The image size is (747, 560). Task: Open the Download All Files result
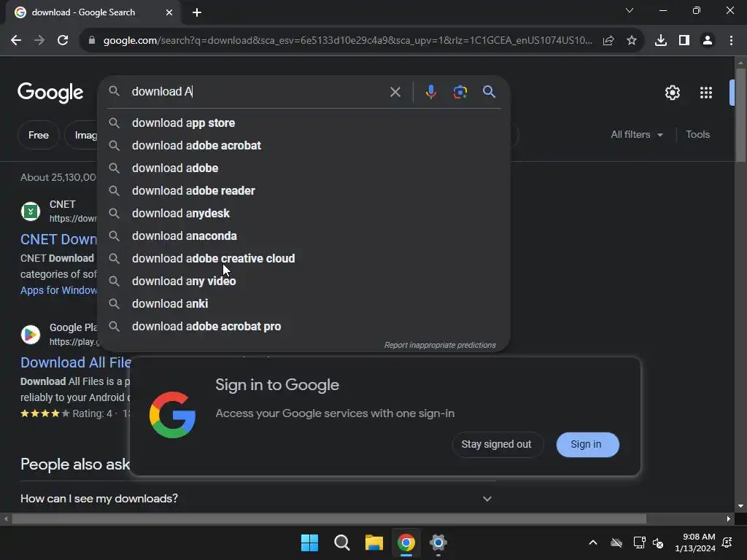[x=76, y=363]
